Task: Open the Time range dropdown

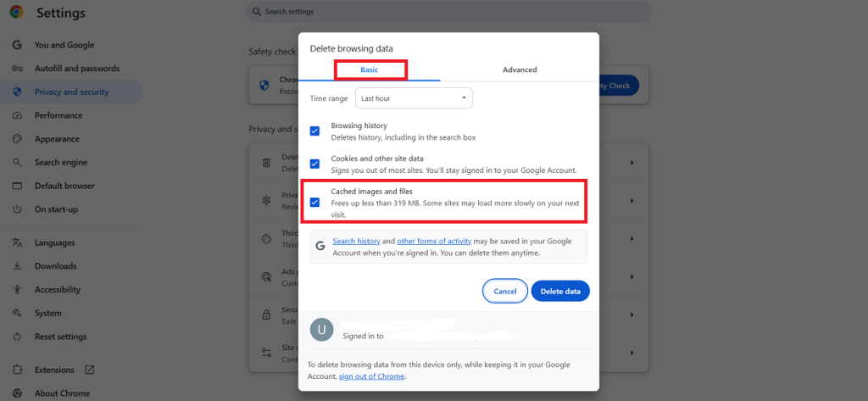Action: tap(413, 98)
